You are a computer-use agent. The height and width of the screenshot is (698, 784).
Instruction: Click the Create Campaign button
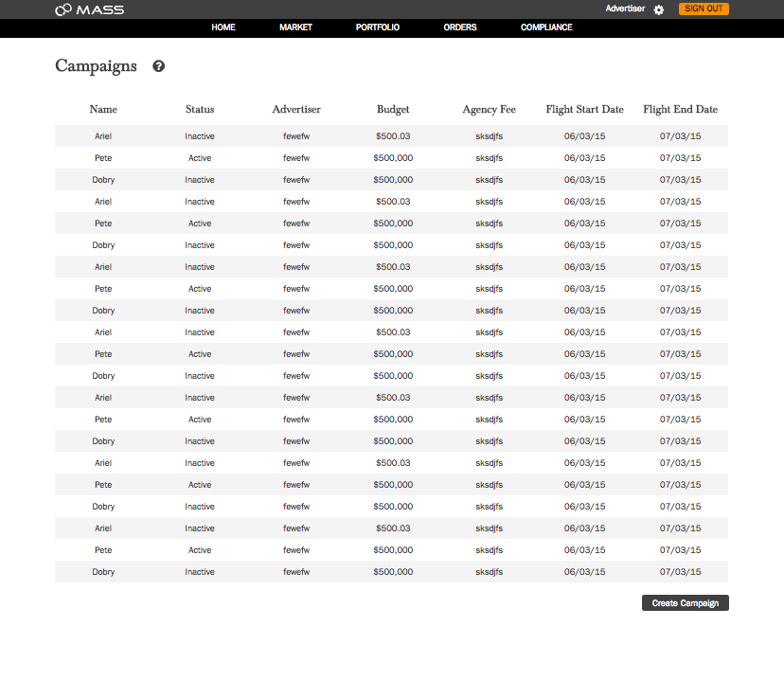(x=685, y=603)
